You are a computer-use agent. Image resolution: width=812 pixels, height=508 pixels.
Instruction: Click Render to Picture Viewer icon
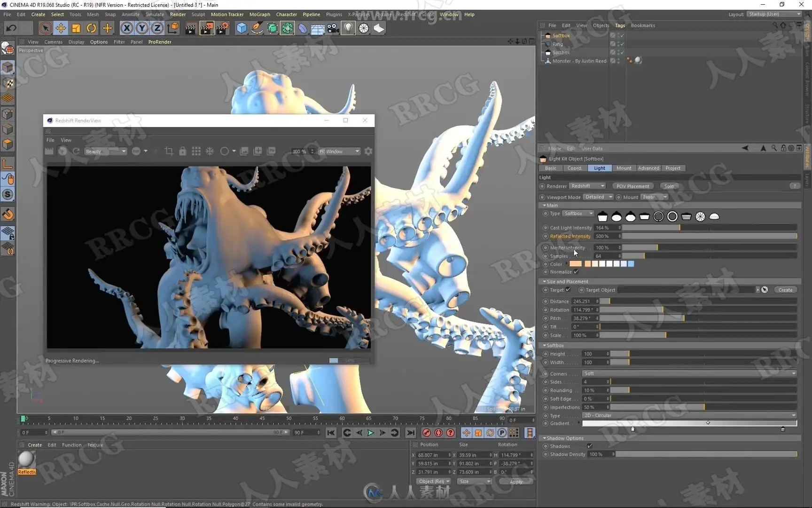click(x=206, y=28)
